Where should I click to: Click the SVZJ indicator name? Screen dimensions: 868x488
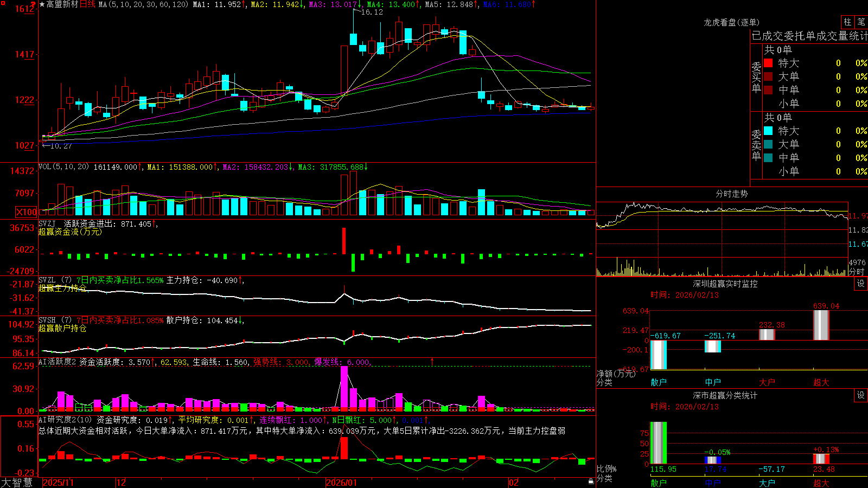[x=47, y=224]
